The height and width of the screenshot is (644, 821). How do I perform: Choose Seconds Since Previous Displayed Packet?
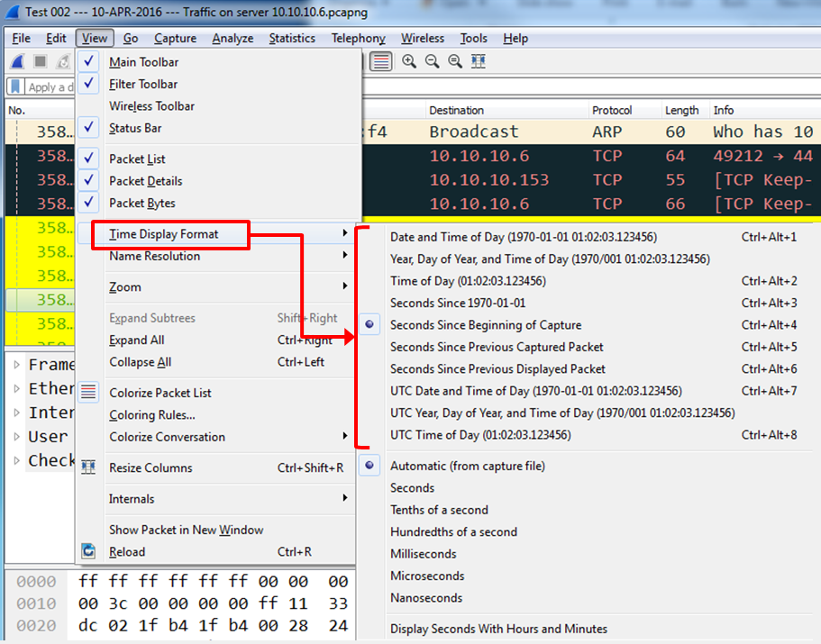[497, 368]
